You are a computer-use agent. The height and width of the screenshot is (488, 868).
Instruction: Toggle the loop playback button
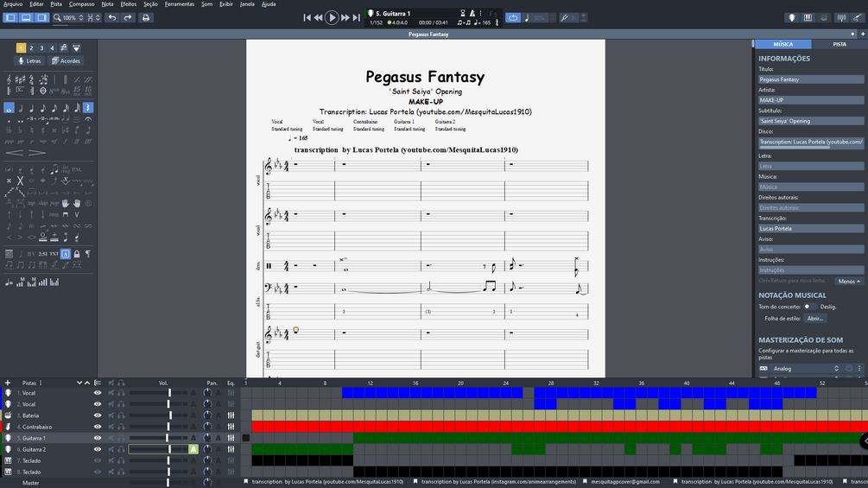513,17
